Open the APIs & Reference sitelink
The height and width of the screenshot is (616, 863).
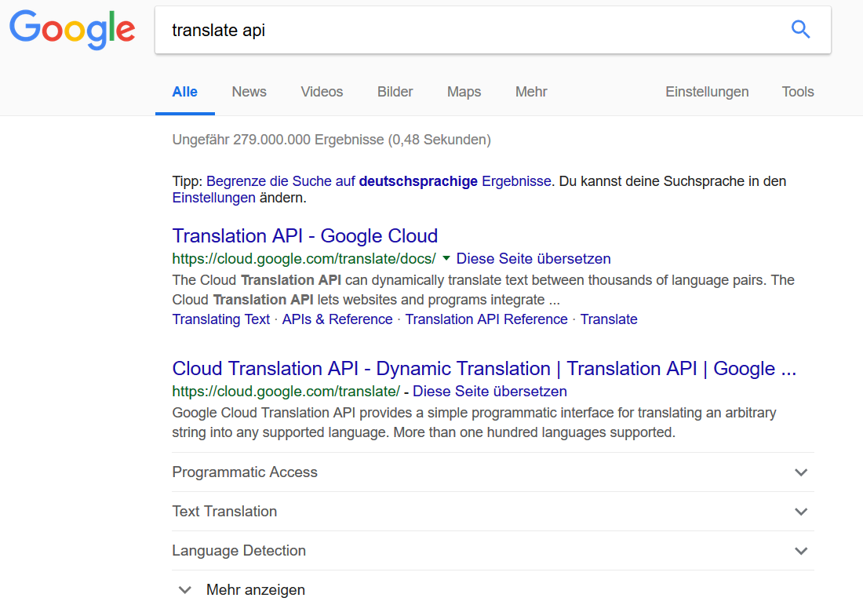[337, 319]
